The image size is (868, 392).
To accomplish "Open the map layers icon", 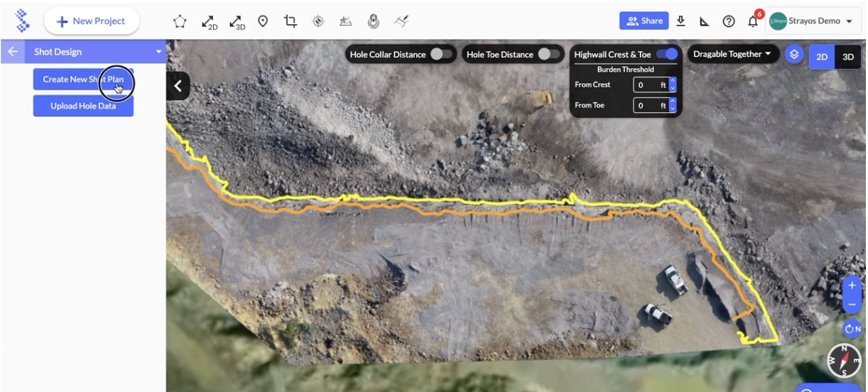I will click(x=794, y=55).
